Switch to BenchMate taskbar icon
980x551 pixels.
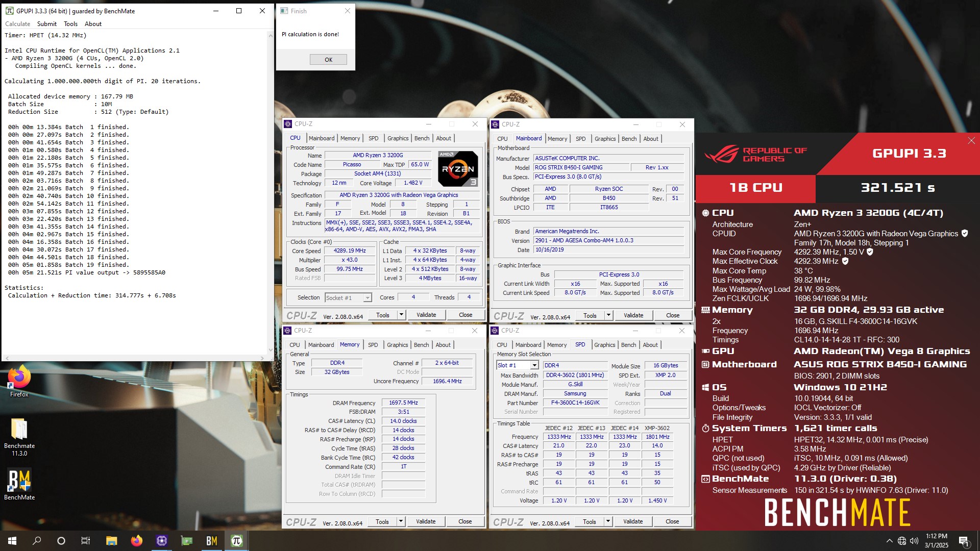pyautogui.click(x=212, y=541)
